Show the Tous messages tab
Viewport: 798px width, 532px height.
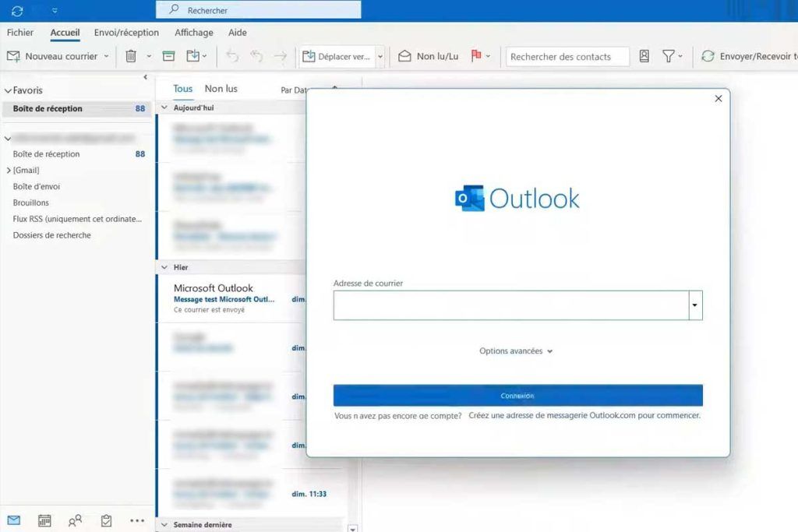pos(182,89)
